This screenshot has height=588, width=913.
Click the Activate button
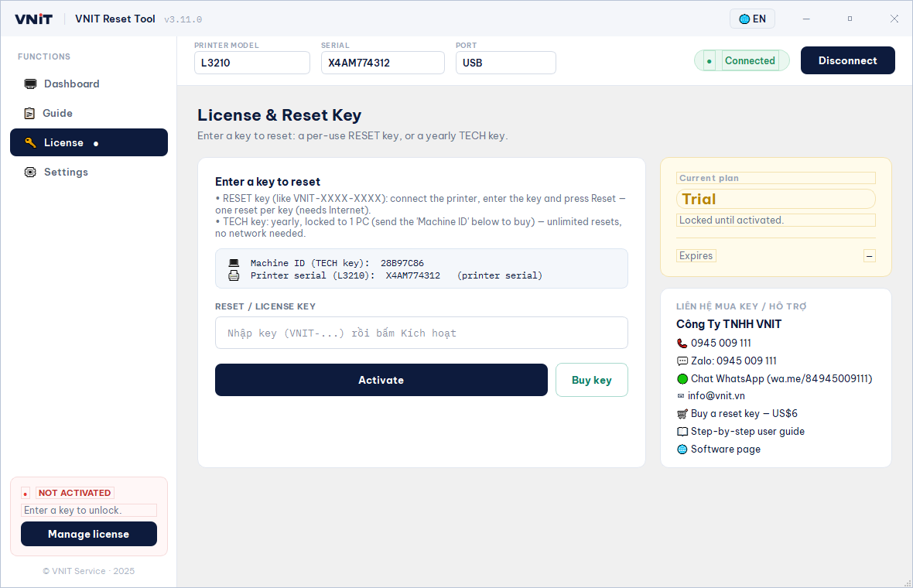point(381,380)
